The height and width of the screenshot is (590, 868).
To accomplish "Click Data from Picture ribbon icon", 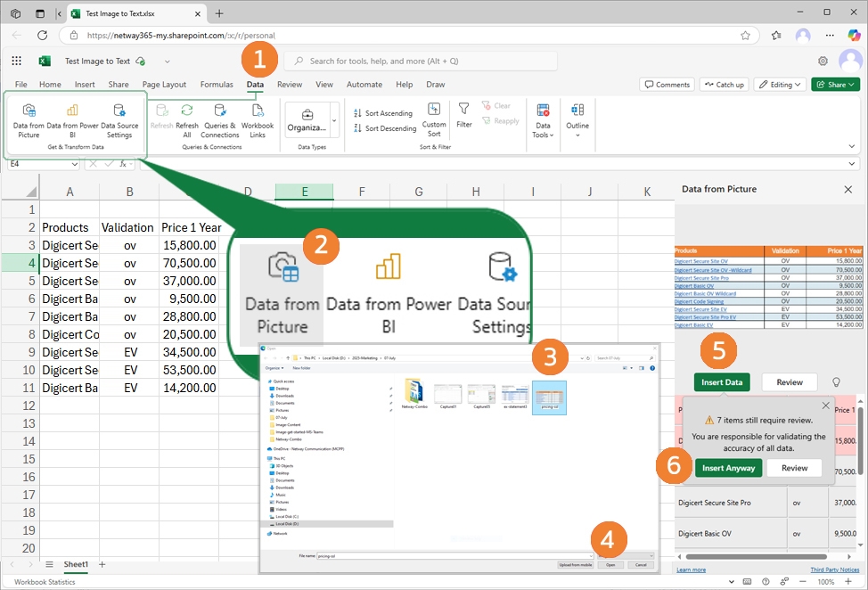I will [x=29, y=120].
